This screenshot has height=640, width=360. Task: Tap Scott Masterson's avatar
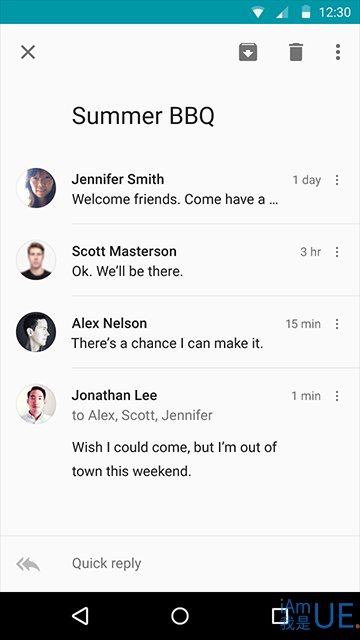(x=36, y=260)
